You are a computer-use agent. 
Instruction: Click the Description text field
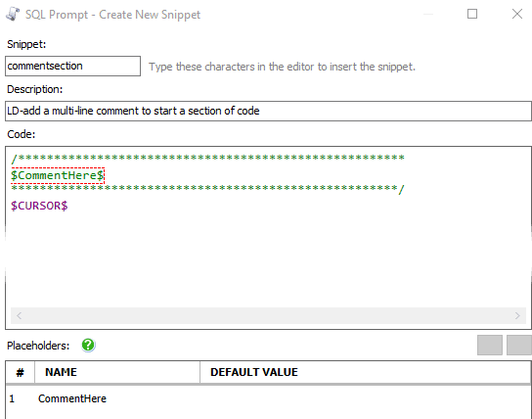point(268,111)
